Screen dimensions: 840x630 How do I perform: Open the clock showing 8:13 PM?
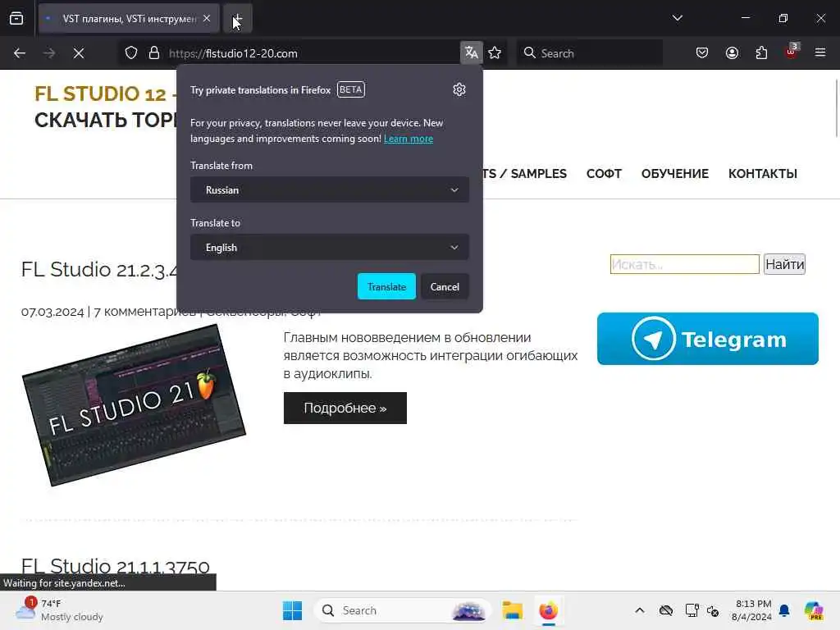(x=752, y=610)
